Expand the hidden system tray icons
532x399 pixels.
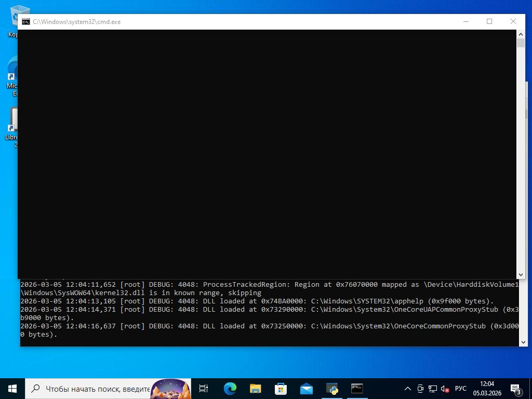pyautogui.click(x=408, y=389)
